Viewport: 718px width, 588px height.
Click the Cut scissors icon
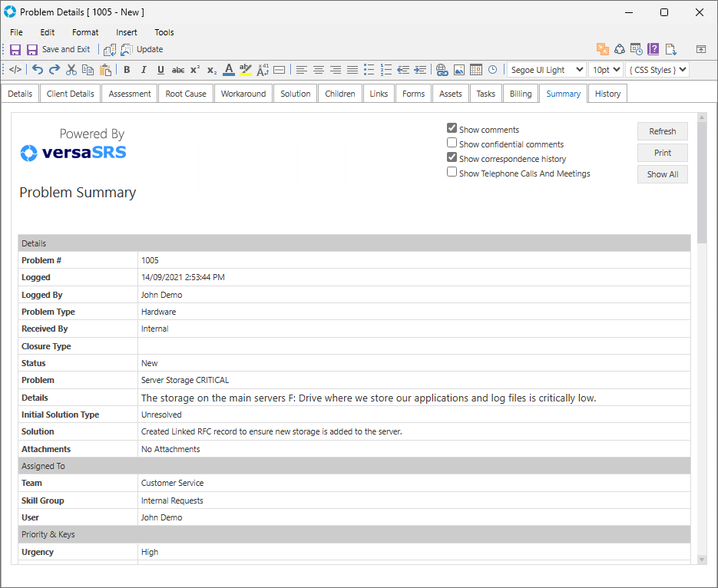pyautogui.click(x=71, y=70)
